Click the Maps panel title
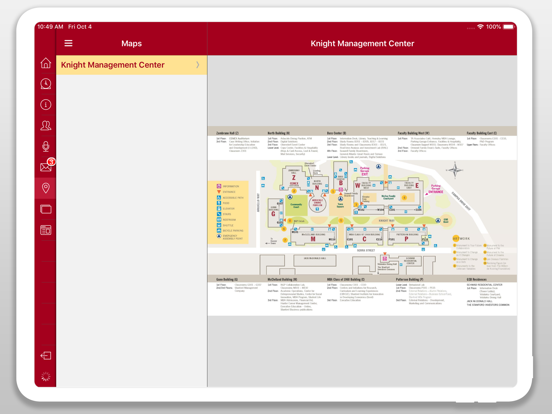 (x=132, y=43)
